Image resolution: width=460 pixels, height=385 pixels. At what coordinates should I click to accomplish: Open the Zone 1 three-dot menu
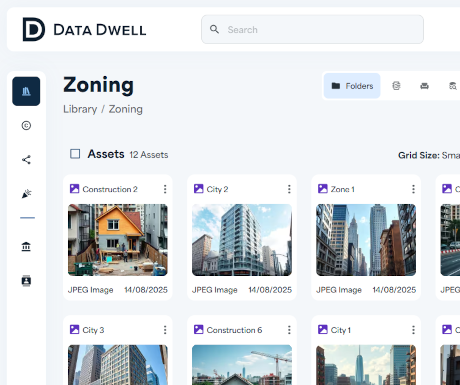(x=413, y=189)
